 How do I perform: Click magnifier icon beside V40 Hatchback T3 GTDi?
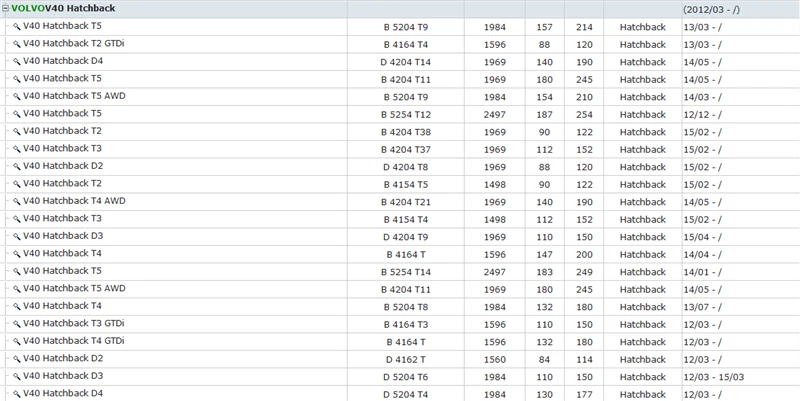click(17, 324)
